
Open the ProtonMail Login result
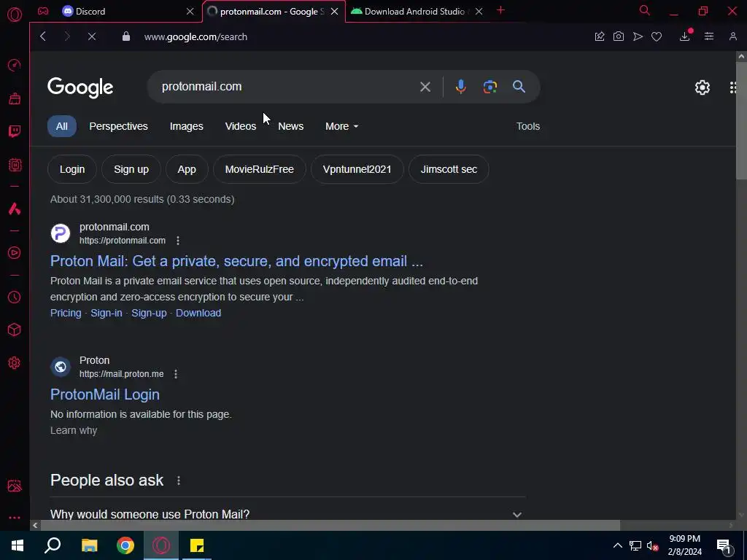pyautogui.click(x=105, y=394)
